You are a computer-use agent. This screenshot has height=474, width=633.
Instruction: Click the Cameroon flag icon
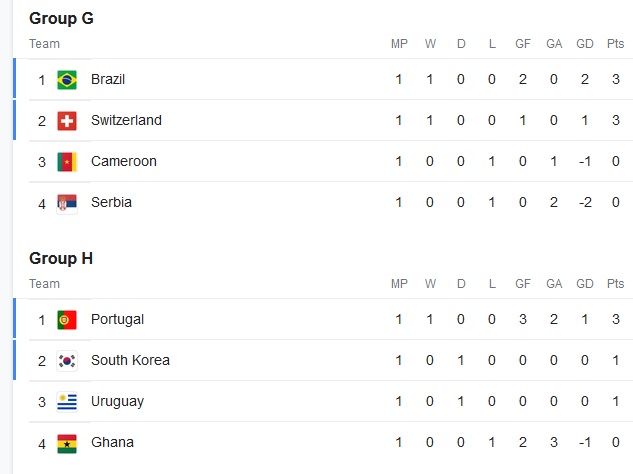(67, 162)
